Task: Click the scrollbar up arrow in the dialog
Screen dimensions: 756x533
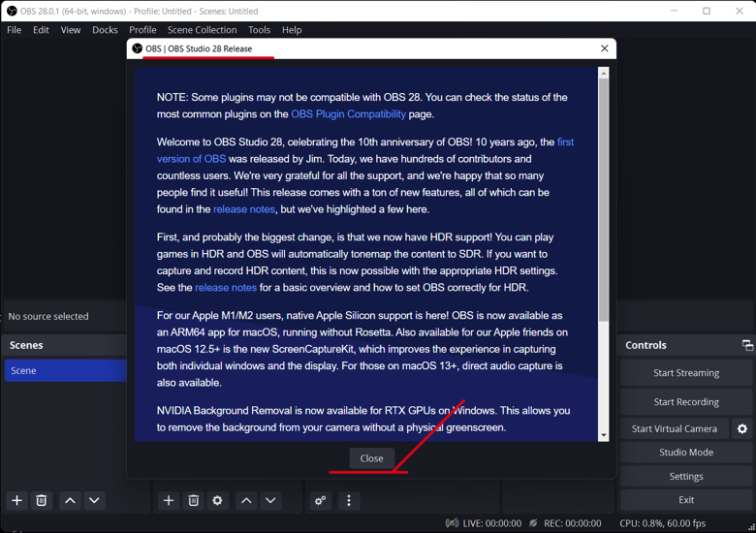Action: click(603, 73)
